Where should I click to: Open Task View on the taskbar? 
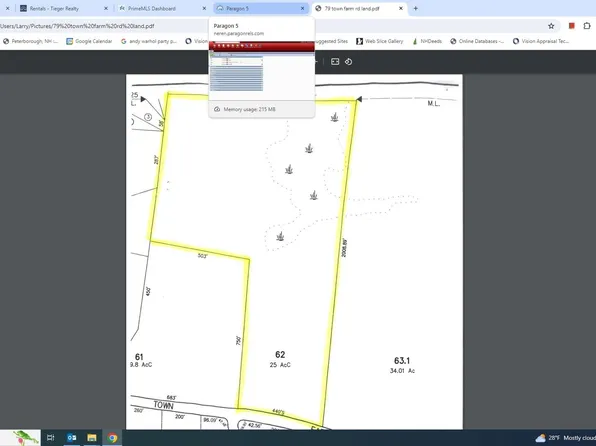(x=51, y=438)
